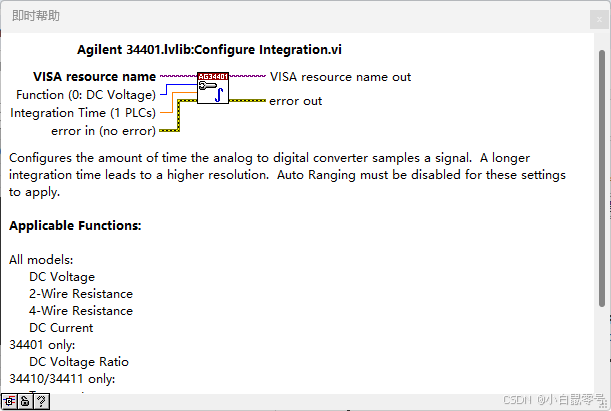Toggle lock context help button
This screenshot has height=411, width=611.
click(x=25, y=401)
